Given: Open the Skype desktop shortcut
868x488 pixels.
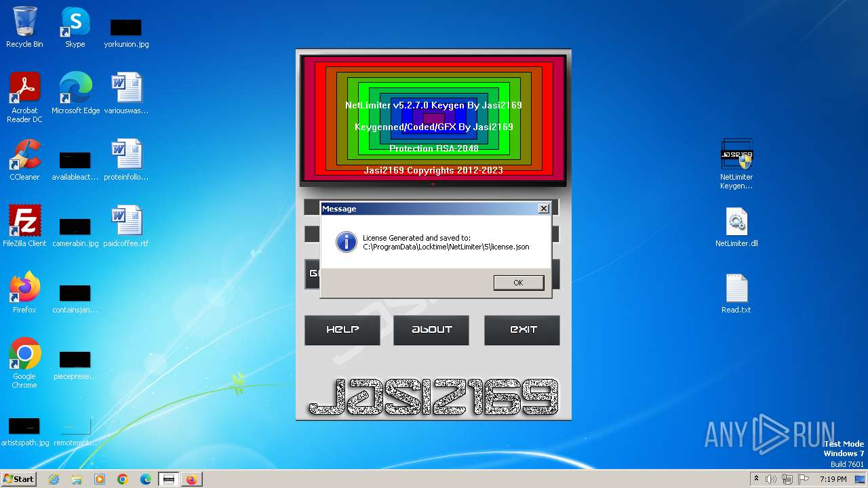Looking at the screenshot, I should pos(75,27).
